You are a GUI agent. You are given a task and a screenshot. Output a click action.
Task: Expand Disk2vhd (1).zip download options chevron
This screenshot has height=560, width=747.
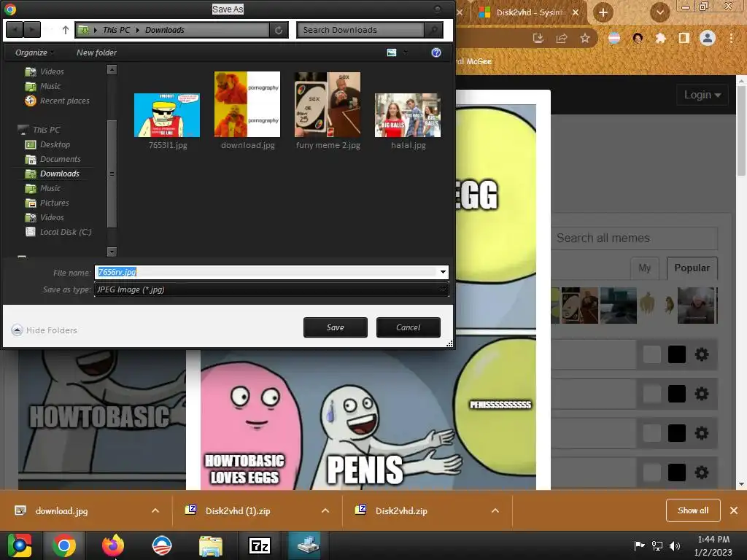click(x=325, y=510)
